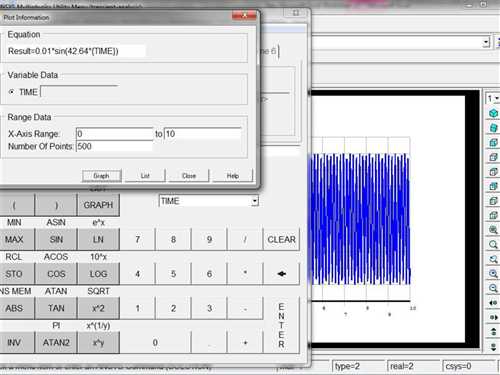500x375 pixels.
Task: Click the right parenthesis button
Action: (56, 205)
